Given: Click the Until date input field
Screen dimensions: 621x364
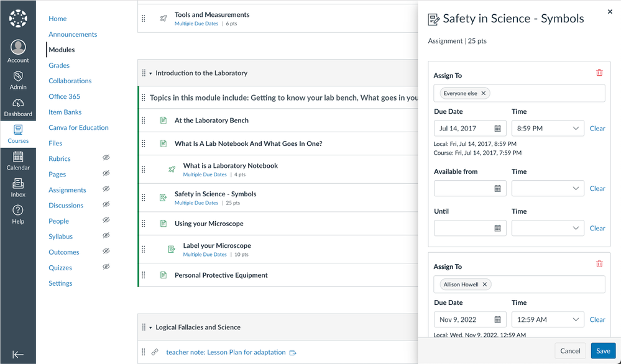Looking at the screenshot, I should pos(464,228).
